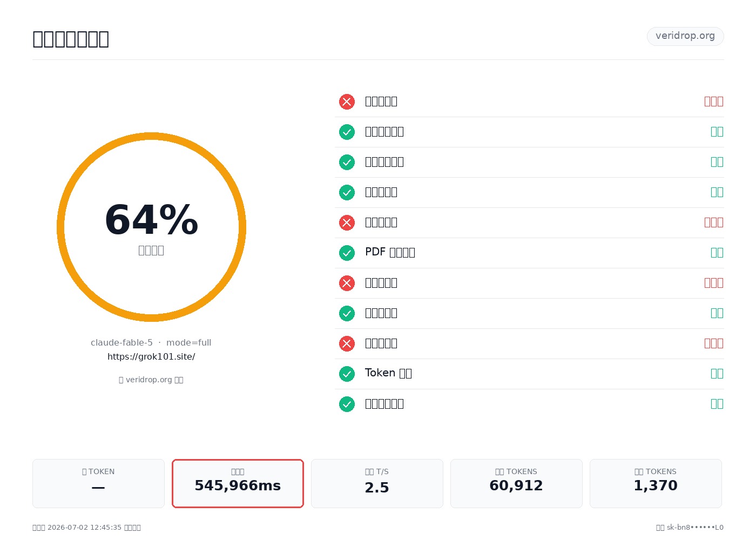Click the 2026-07-02 12:45:35 timestamp
The width and height of the screenshot is (756, 540).
coord(84,528)
